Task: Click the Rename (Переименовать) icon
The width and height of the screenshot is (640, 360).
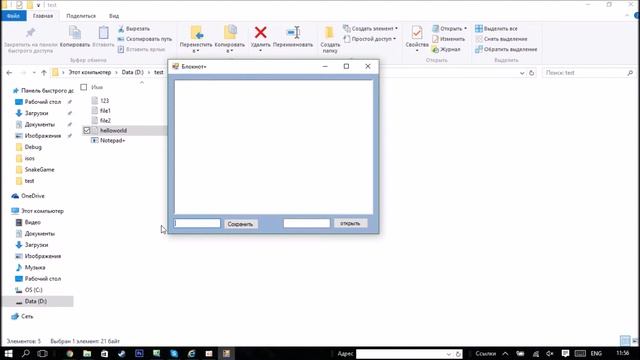Action: [x=293, y=32]
